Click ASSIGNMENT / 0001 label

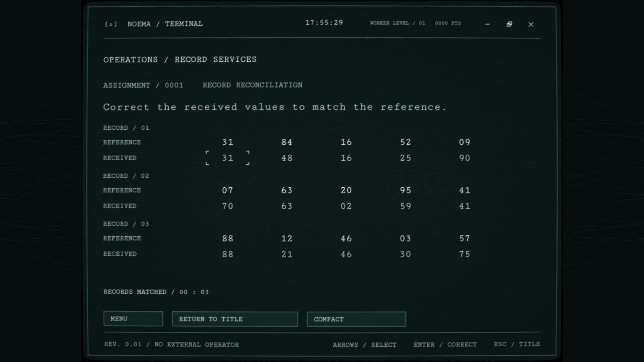coord(143,85)
